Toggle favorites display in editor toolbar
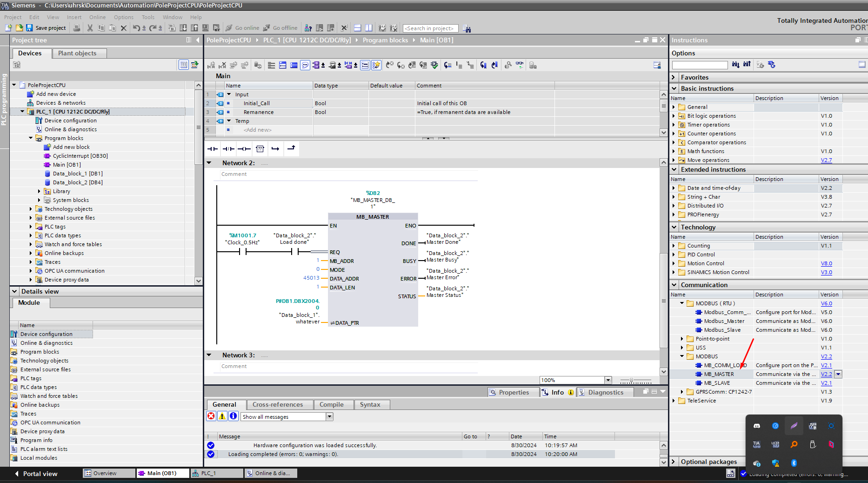This screenshot has height=483, width=868. pos(376,65)
